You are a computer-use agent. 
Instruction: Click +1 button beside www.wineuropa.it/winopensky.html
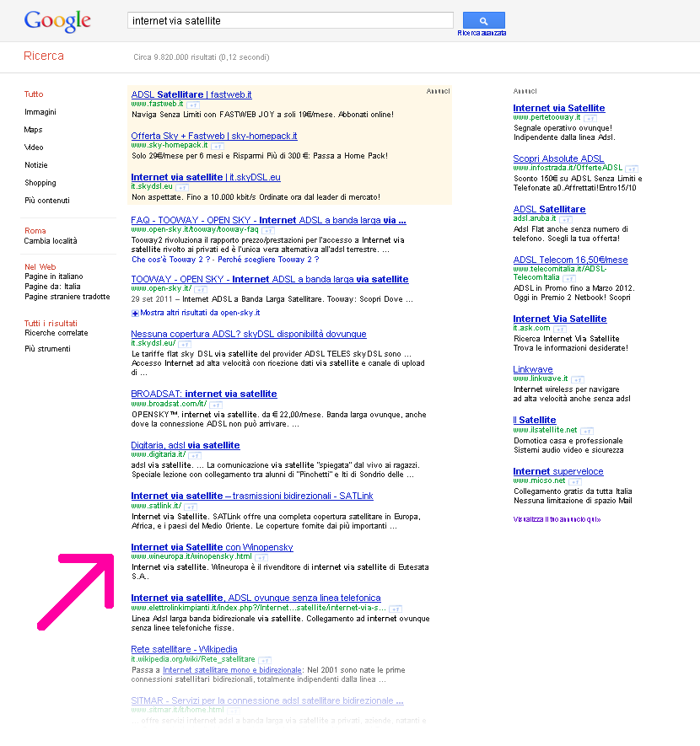[x=261, y=557]
